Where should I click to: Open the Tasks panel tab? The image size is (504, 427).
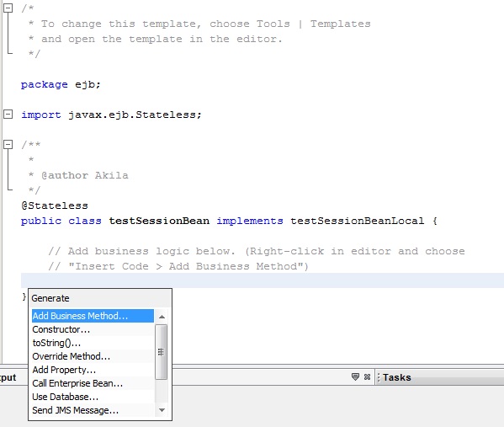tap(396, 377)
